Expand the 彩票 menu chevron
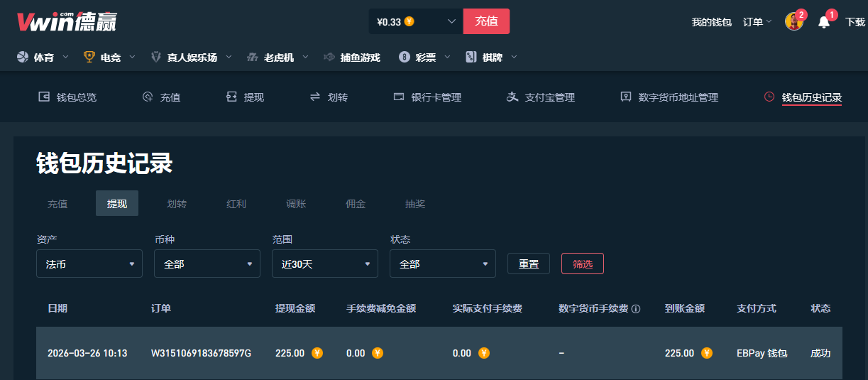 tap(447, 57)
